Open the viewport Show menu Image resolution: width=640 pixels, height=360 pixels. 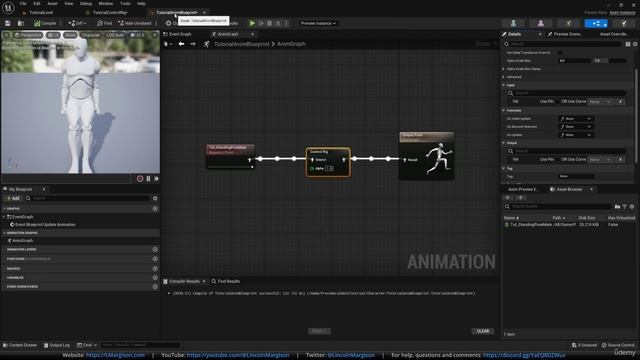[x=70, y=35]
